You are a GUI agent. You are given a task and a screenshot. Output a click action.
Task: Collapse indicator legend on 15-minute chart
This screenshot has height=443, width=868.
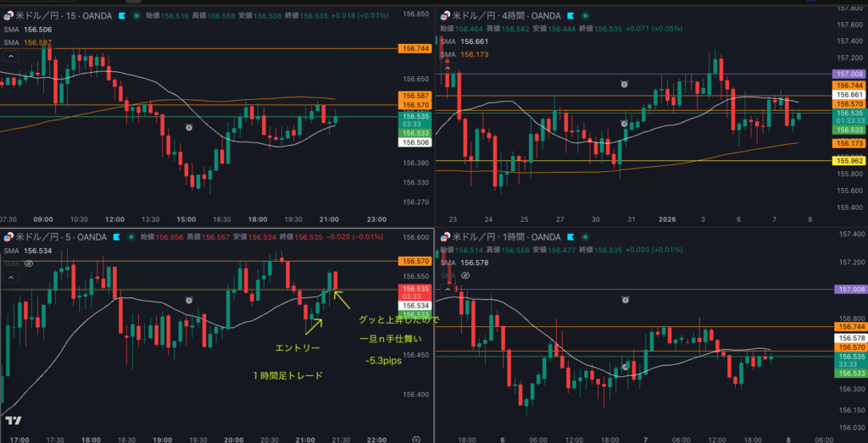(11, 56)
